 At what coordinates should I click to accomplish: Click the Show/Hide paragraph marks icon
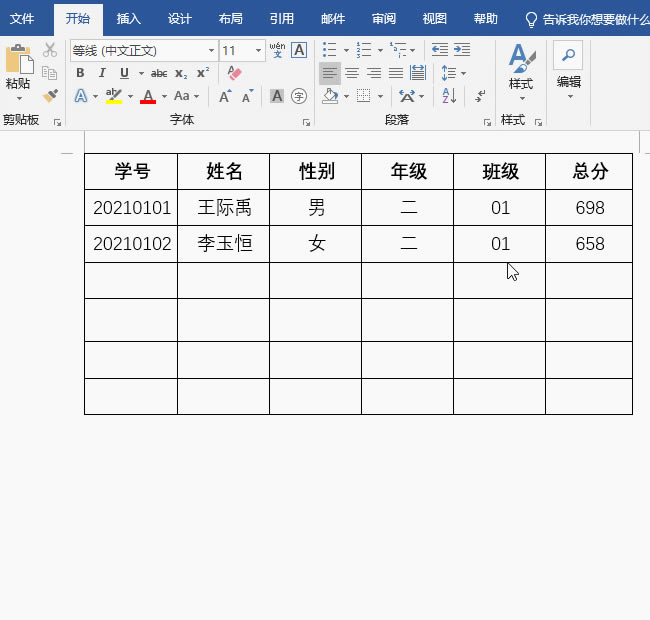(481, 96)
